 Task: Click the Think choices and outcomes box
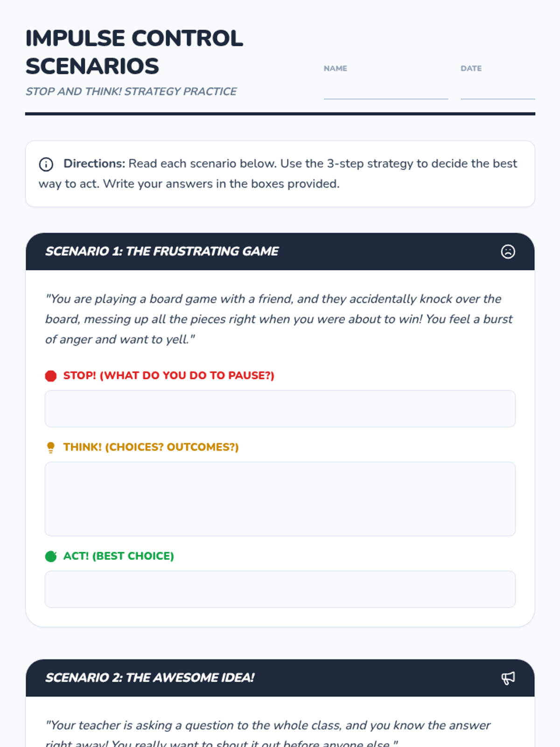point(280,499)
